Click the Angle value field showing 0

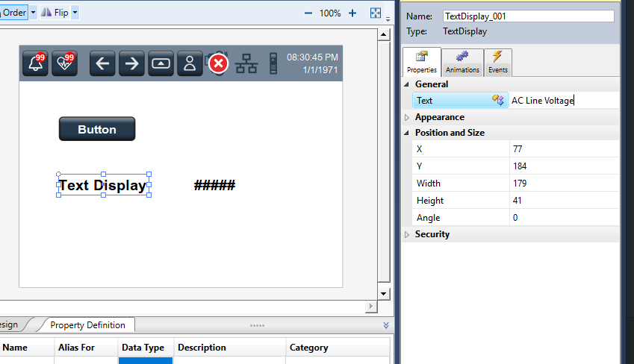click(x=564, y=218)
